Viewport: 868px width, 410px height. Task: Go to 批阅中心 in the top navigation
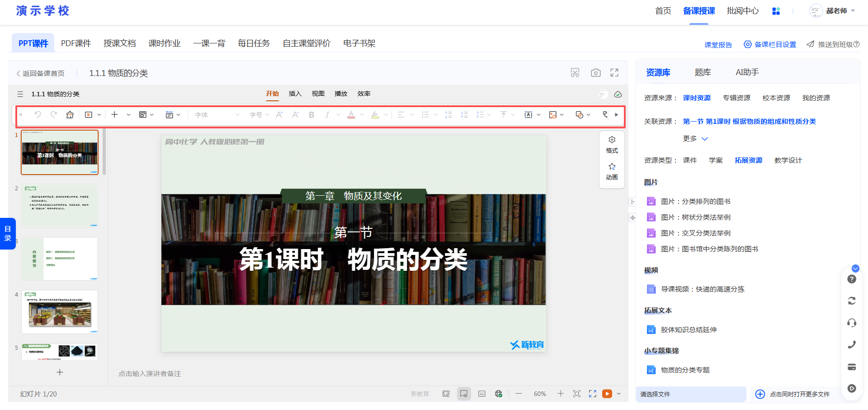pos(743,11)
